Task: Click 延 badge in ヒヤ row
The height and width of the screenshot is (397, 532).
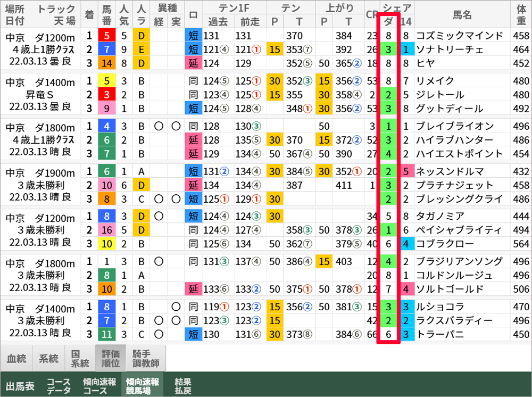Action: click(194, 63)
